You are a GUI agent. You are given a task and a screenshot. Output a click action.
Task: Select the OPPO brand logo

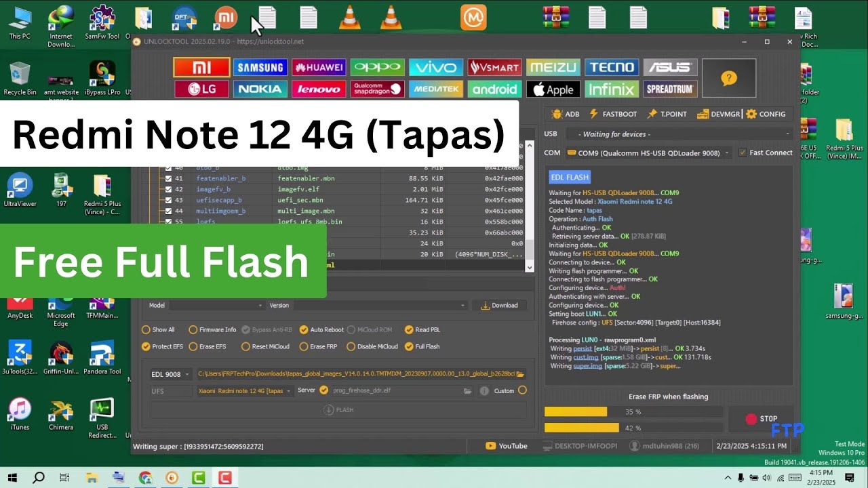[378, 67]
